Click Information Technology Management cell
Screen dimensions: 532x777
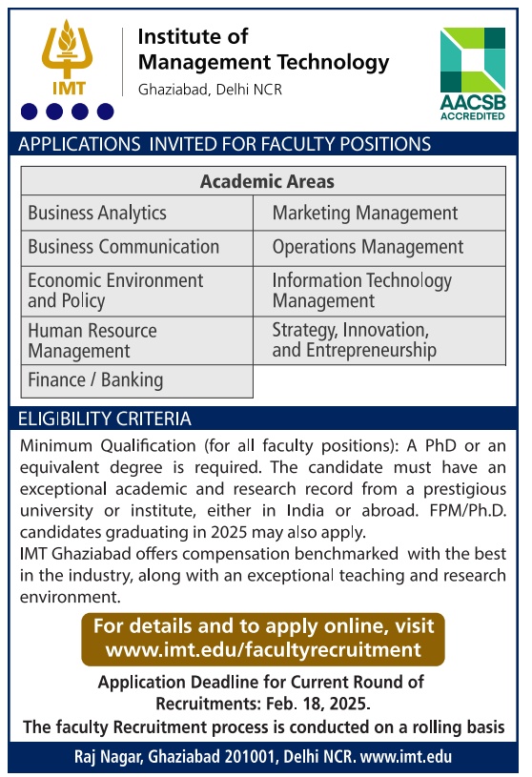(x=379, y=291)
